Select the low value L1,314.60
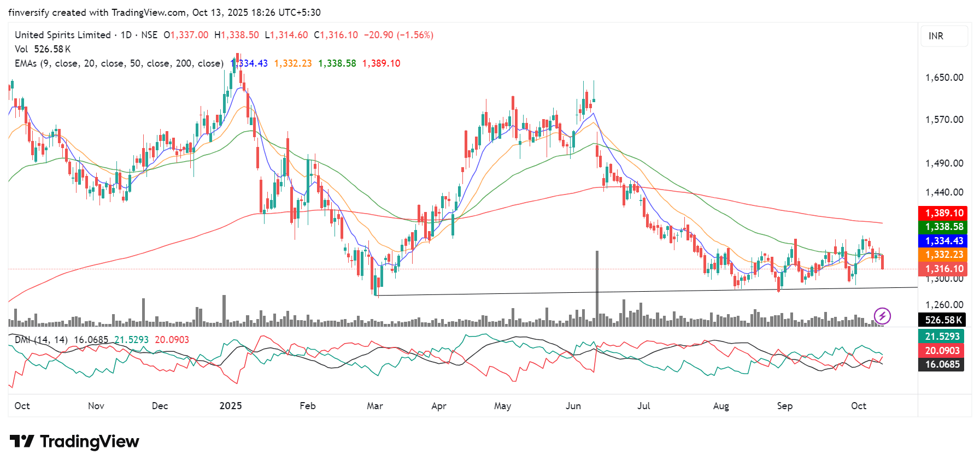This screenshot has height=466, width=980. coord(286,35)
